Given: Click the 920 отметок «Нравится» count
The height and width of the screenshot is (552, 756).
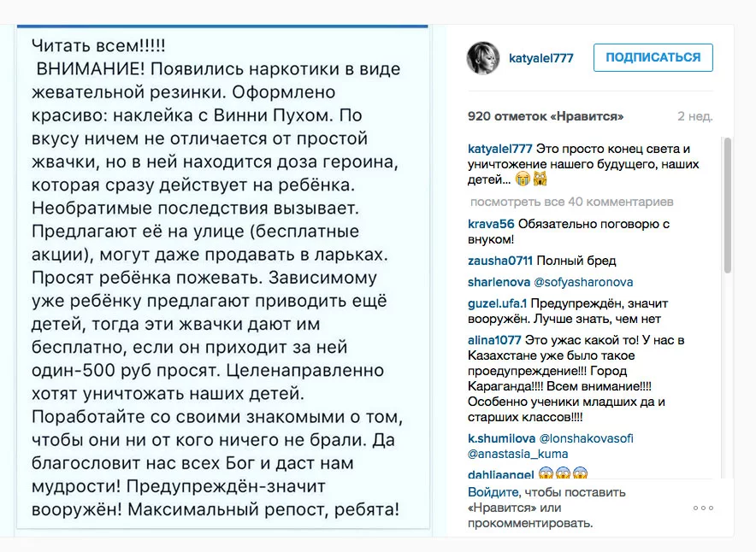Looking at the screenshot, I should (x=546, y=116).
